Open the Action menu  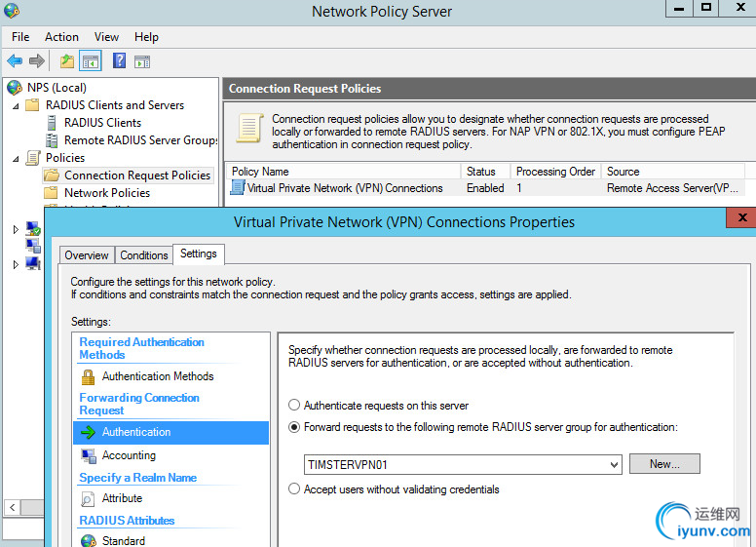(61, 37)
